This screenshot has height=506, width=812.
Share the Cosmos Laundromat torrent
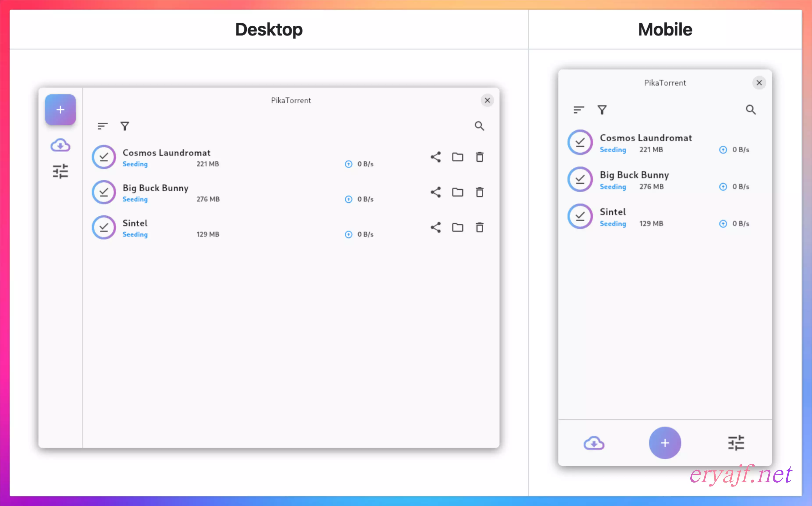pyautogui.click(x=436, y=157)
